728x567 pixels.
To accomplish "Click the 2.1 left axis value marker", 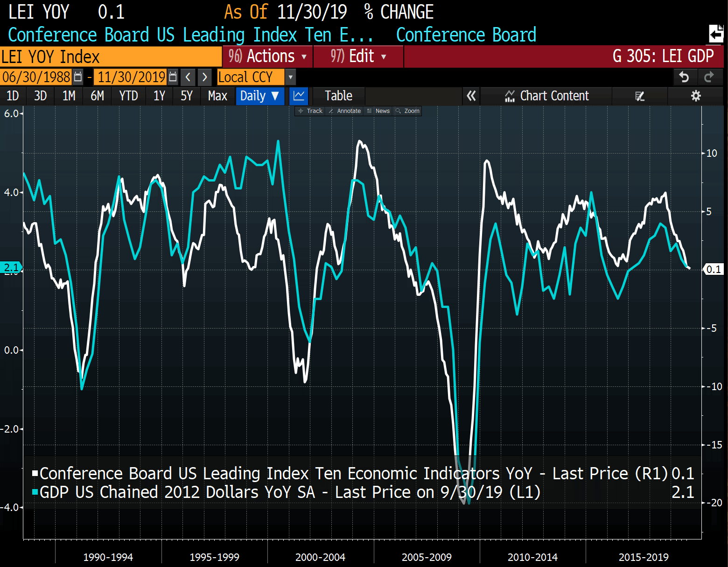I will click(x=11, y=268).
